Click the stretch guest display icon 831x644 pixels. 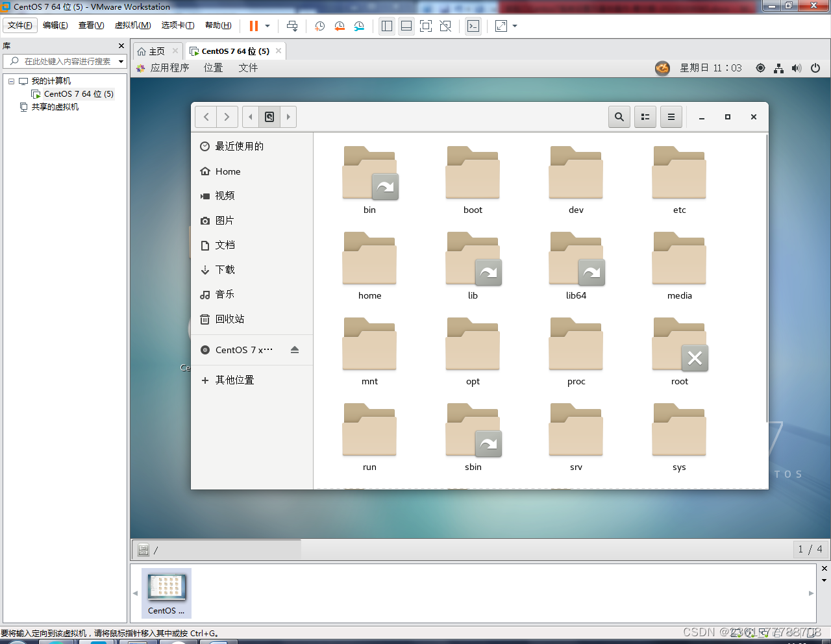501,26
